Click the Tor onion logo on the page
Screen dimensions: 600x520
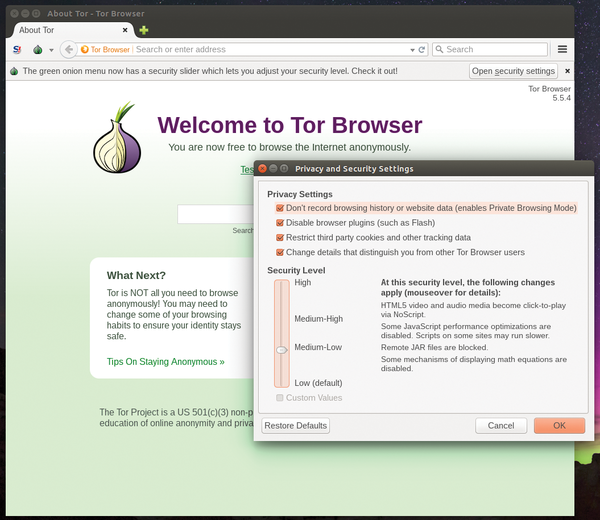117,138
